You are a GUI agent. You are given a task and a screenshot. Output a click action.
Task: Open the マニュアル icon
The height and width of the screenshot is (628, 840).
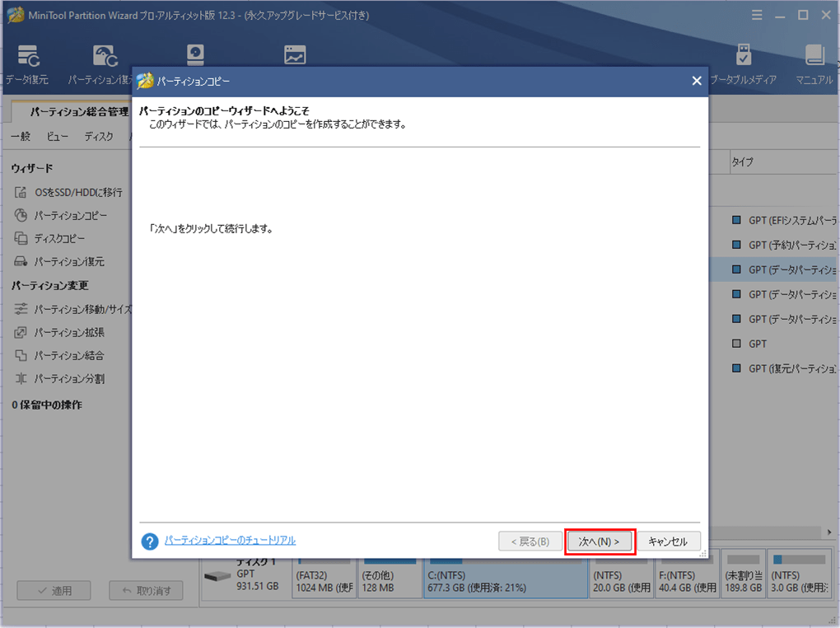[x=814, y=65]
